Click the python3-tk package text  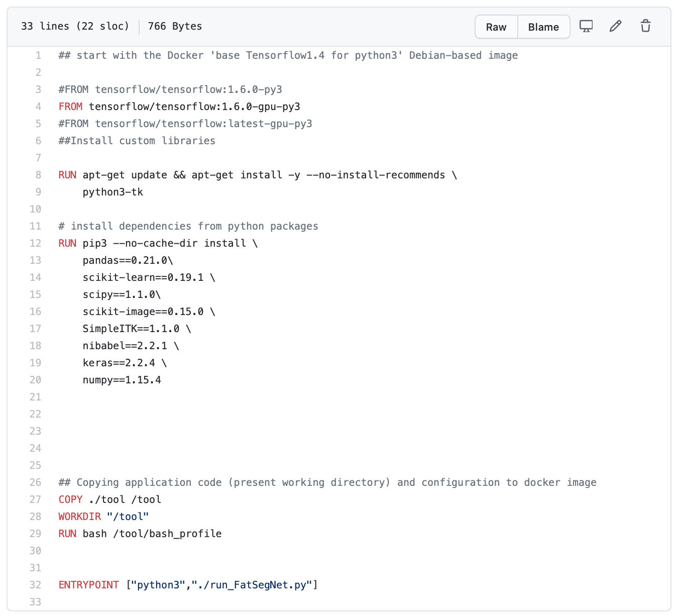pyautogui.click(x=112, y=192)
